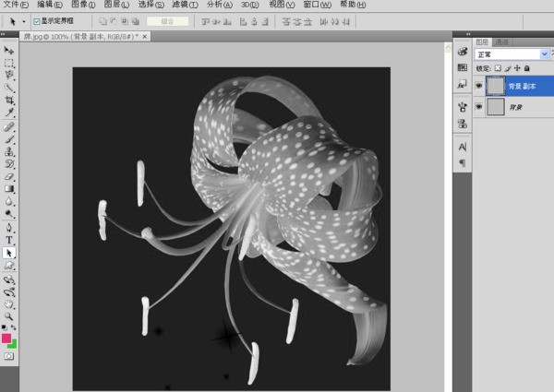
Task: Open the Character (A) panel icon
Action: (x=462, y=147)
